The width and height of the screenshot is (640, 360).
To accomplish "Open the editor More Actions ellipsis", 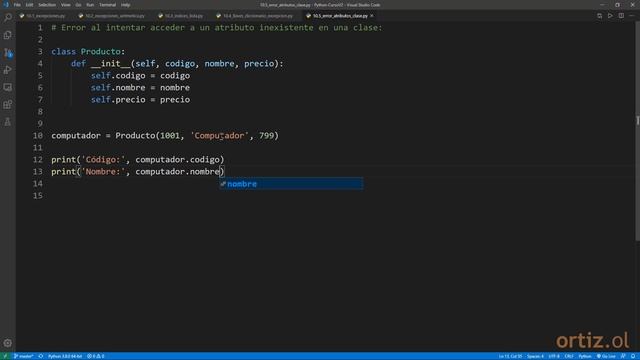I will 632,16.
